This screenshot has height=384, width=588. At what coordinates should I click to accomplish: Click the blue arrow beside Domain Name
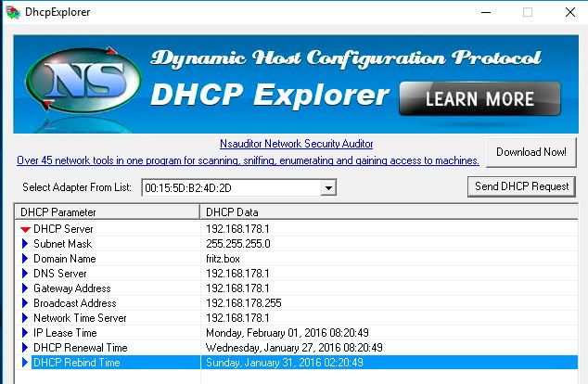pyautogui.click(x=25, y=259)
